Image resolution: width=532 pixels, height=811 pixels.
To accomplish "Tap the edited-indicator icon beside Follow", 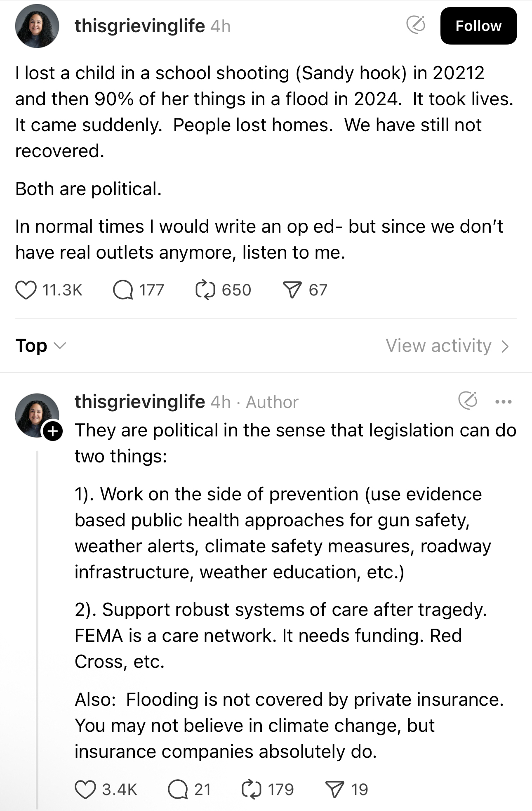I will tap(416, 25).
